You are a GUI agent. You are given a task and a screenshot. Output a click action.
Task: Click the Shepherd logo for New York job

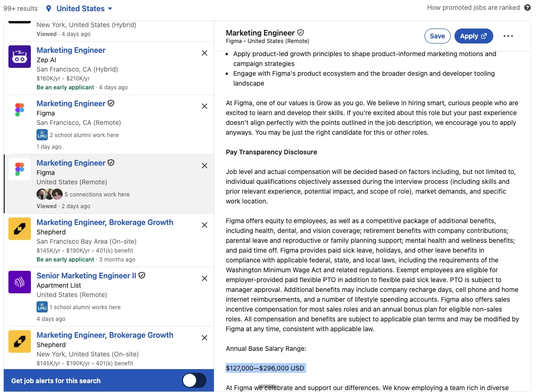coord(20,341)
